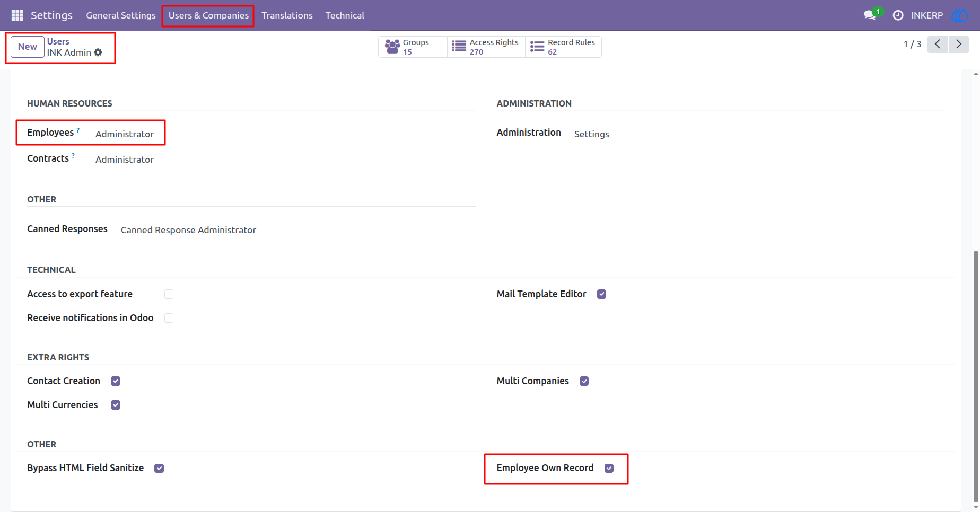Uncheck the Mail Template Editor checkbox
Image resolution: width=980 pixels, height=512 pixels.
[x=602, y=294]
